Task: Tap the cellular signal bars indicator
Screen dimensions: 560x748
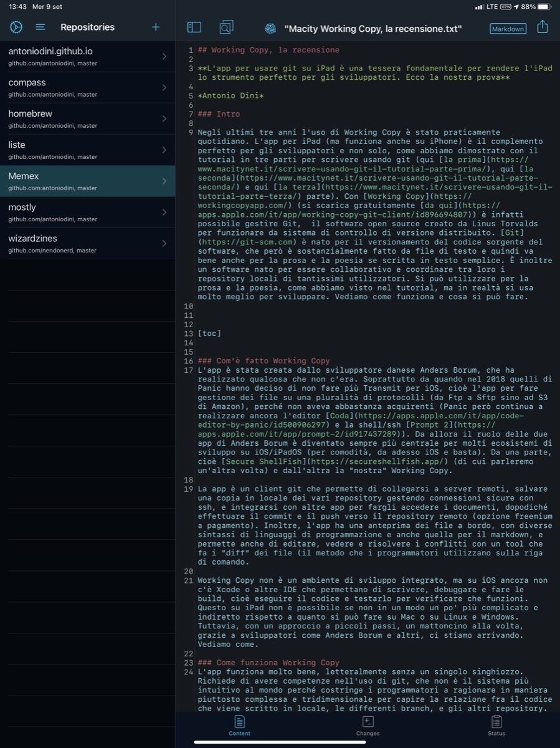Action: [479, 7]
